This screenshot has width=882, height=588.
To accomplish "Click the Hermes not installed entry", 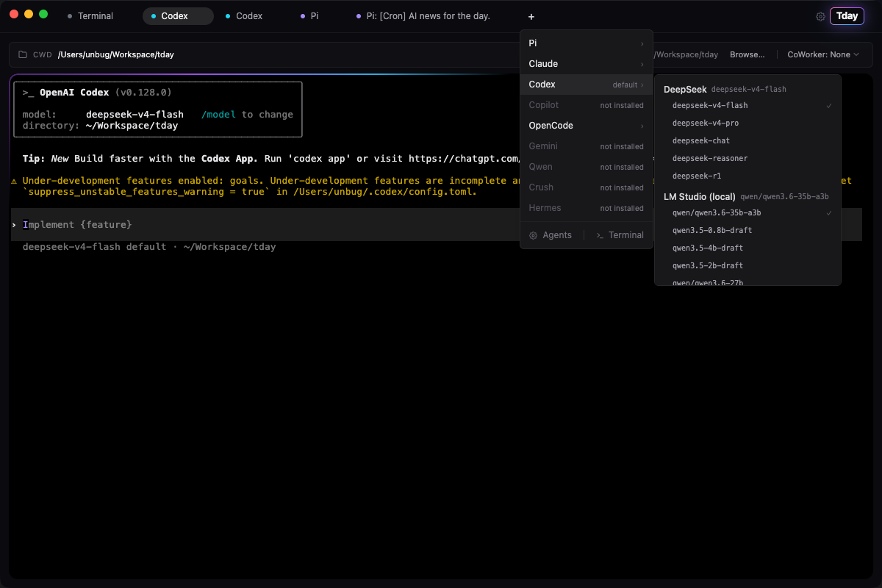I will point(587,208).
